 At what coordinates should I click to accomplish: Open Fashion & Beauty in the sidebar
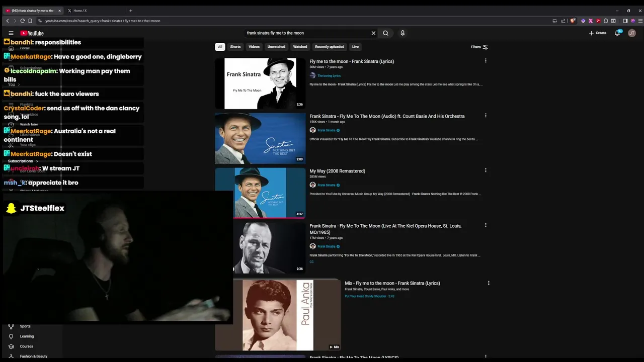tap(33, 356)
